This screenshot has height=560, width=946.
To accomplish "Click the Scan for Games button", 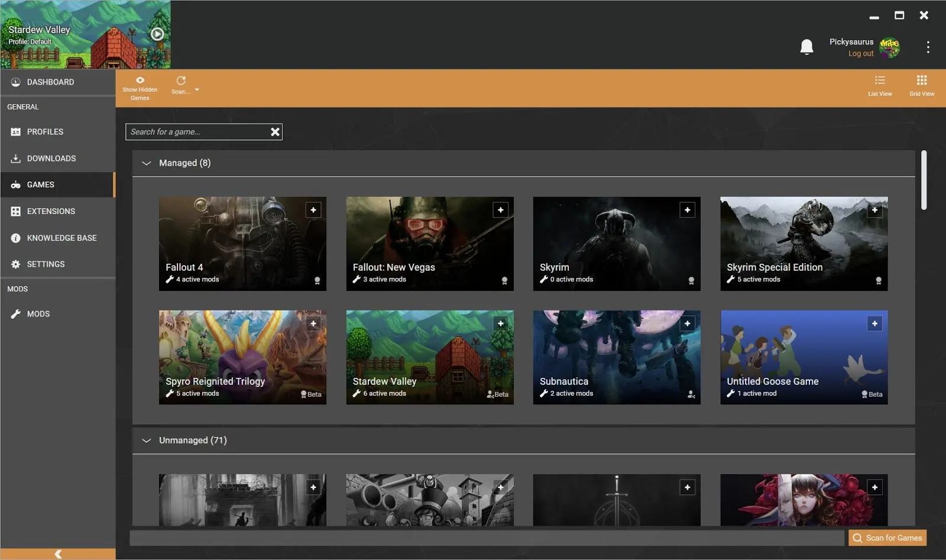I will 887,538.
